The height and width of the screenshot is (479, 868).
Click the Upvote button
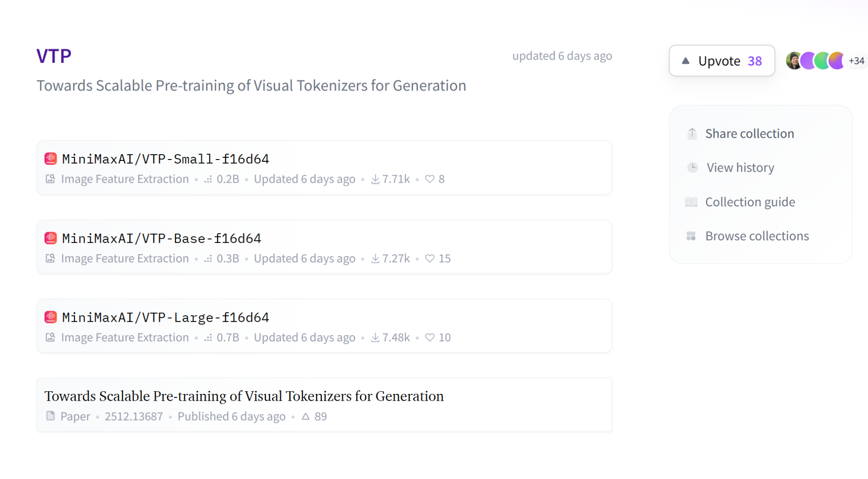[x=721, y=61]
